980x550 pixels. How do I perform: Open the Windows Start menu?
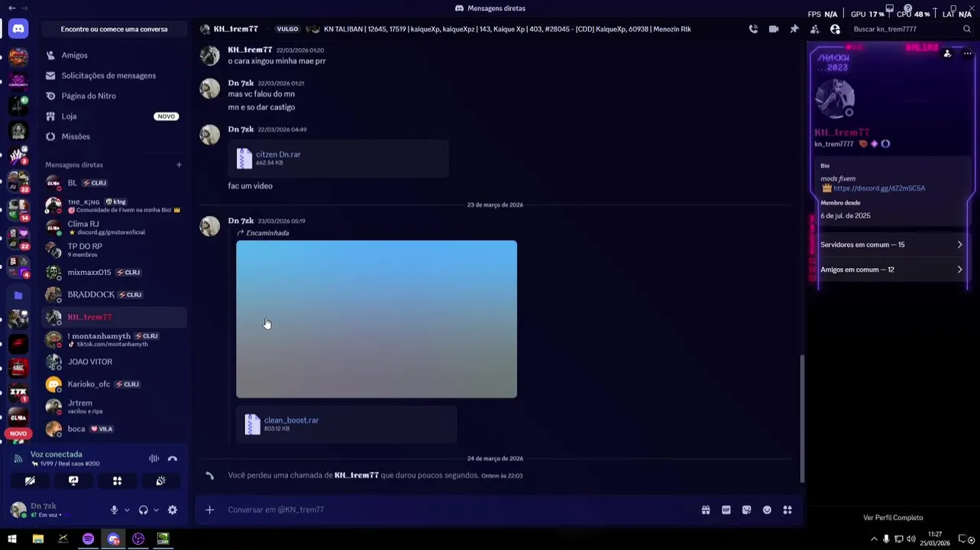(x=12, y=539)
